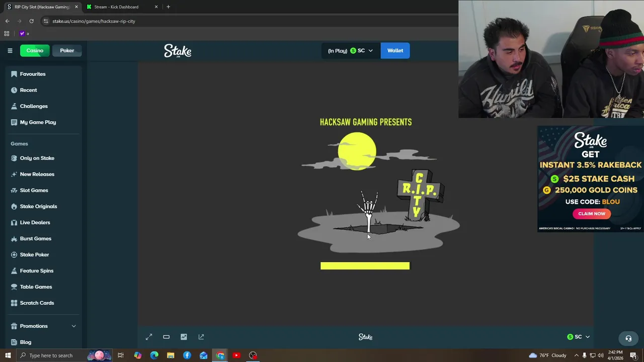
Task: Click the Wallet button
Action: (x=395, y=50)
